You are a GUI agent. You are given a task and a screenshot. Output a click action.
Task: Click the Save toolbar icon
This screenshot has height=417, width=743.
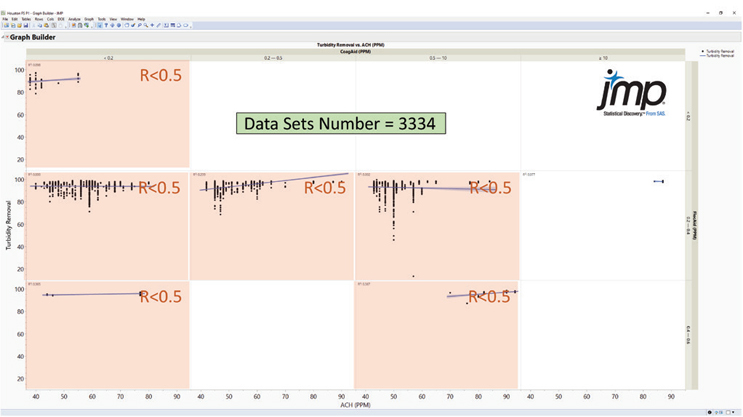(25, 25)
